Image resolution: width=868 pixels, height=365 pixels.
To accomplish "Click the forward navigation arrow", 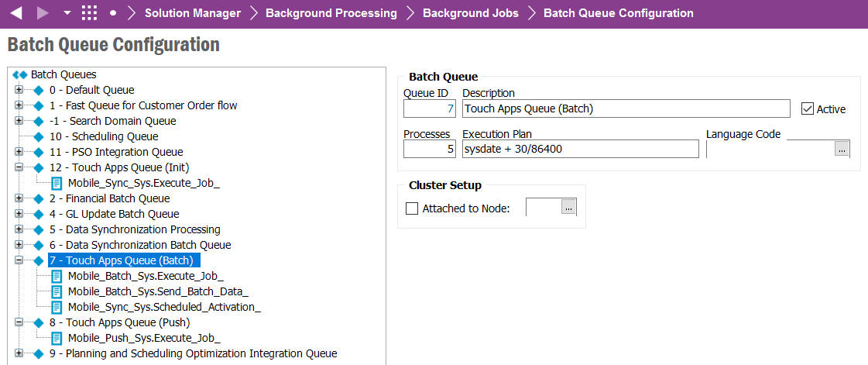I will (x=42, y=13).
